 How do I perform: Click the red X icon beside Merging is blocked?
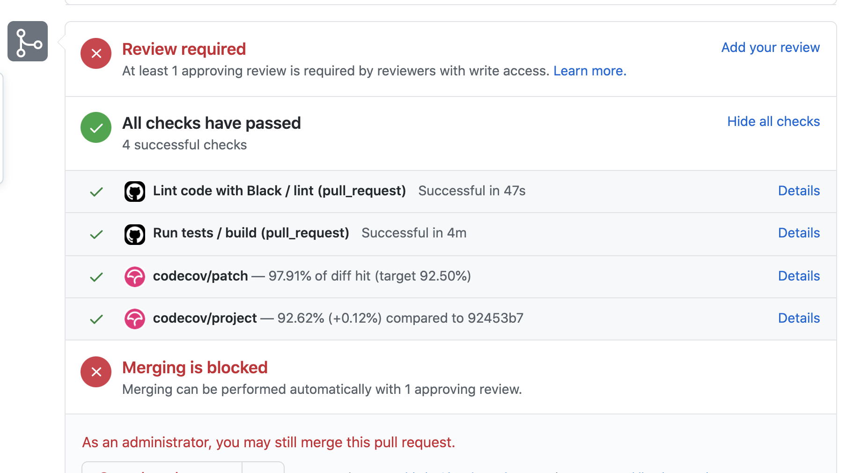pyautogui.click(x=96, y=371)
